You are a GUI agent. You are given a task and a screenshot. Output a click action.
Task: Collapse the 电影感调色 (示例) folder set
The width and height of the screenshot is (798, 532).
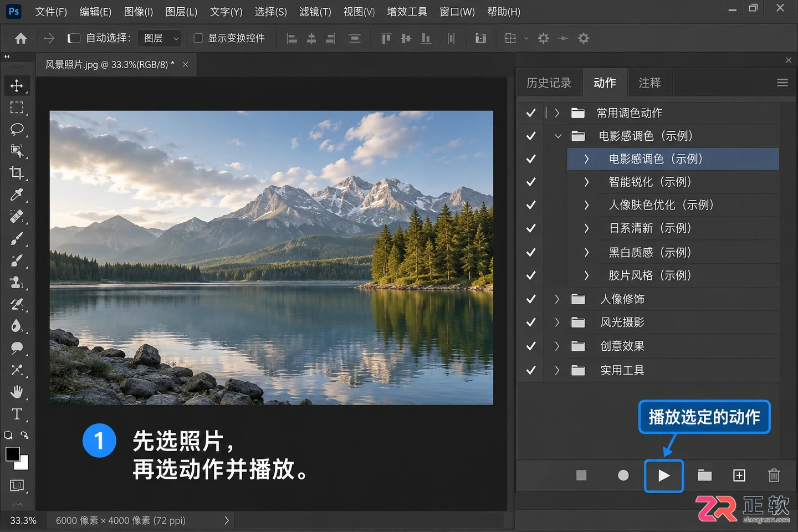coord(558,136)
